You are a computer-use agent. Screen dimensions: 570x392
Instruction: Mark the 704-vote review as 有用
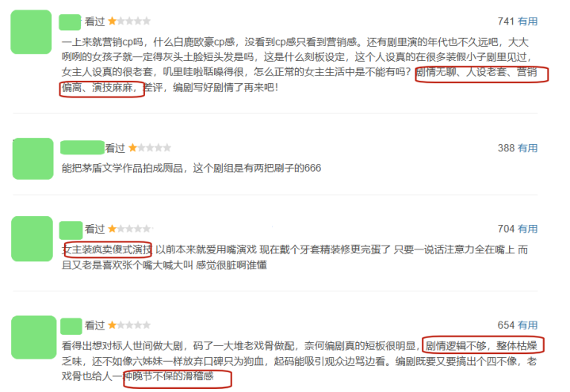pos(527,229)
